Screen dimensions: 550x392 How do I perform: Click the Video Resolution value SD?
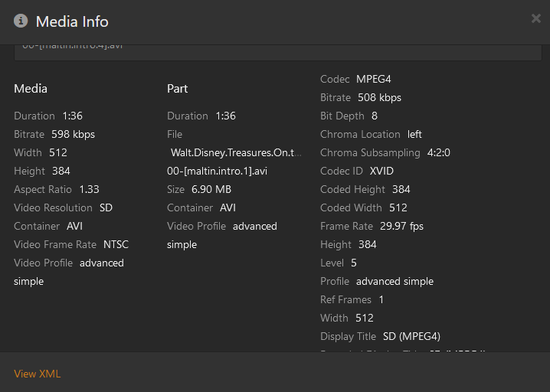coord(106,207)
